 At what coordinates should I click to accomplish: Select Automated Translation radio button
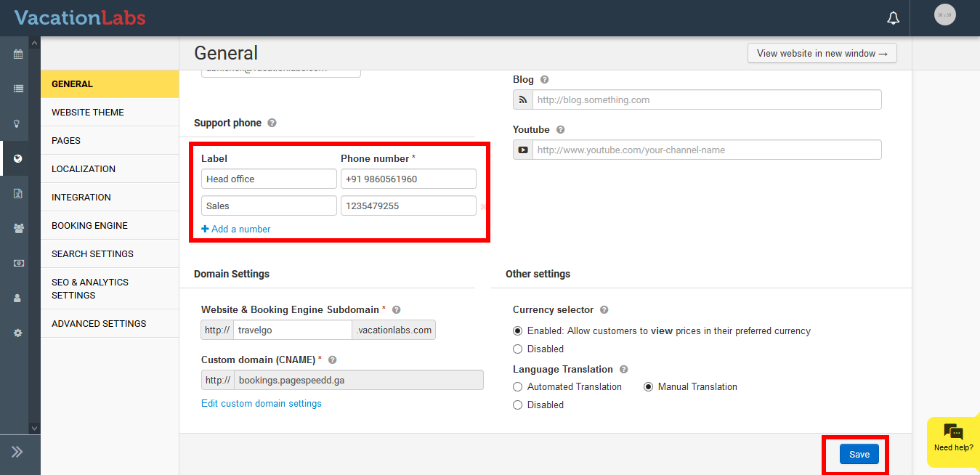(x=518, y=387)
